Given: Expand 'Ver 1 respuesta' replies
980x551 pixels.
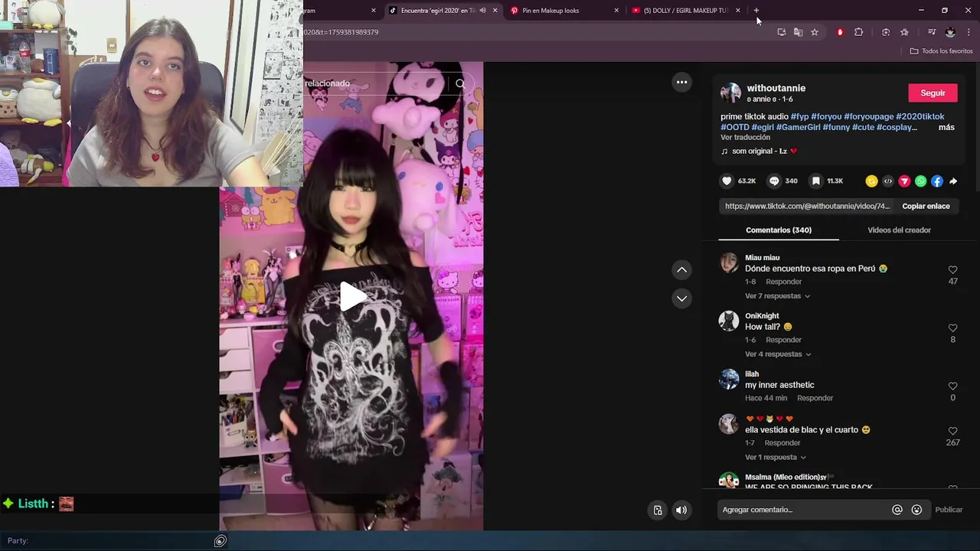Looking at the screenshot, I should (x=775, y=458).
